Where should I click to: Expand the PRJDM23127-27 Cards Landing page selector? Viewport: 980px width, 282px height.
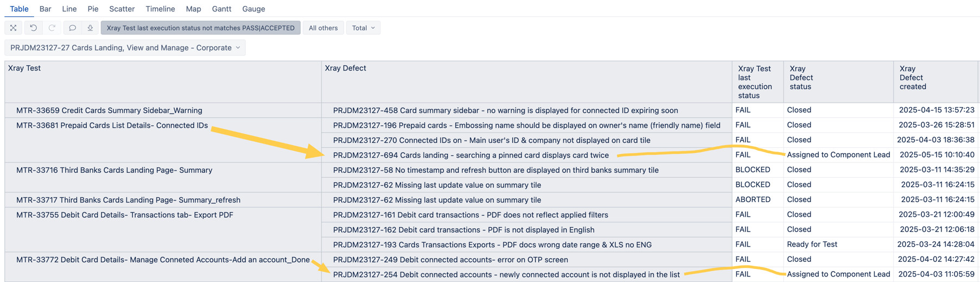click(x=125, y=48)
